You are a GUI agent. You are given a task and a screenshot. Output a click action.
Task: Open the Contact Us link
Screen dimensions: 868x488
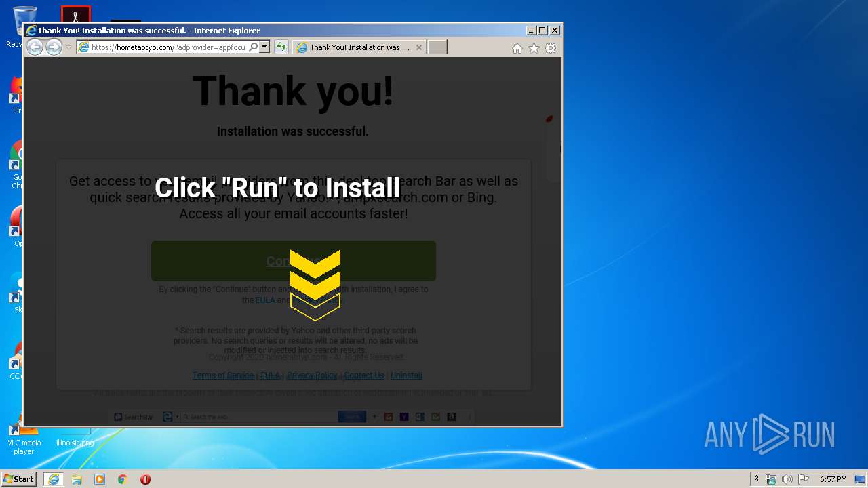[364, 375]
